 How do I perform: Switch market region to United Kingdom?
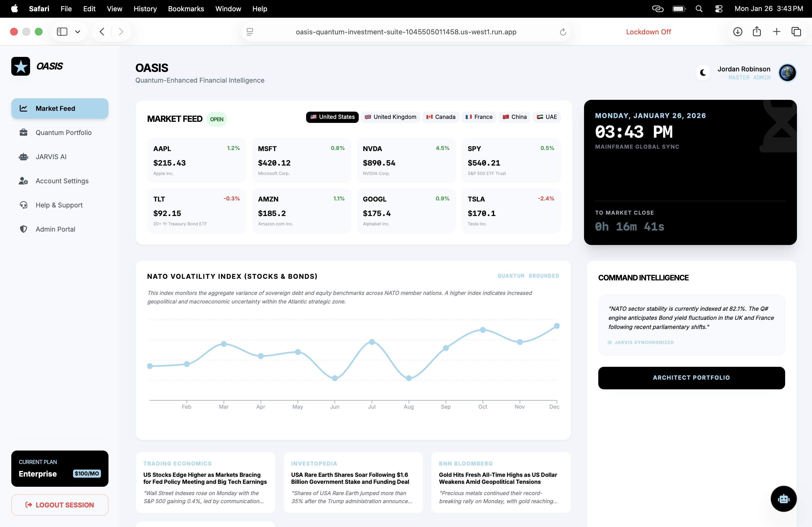[x=390, y=117]
